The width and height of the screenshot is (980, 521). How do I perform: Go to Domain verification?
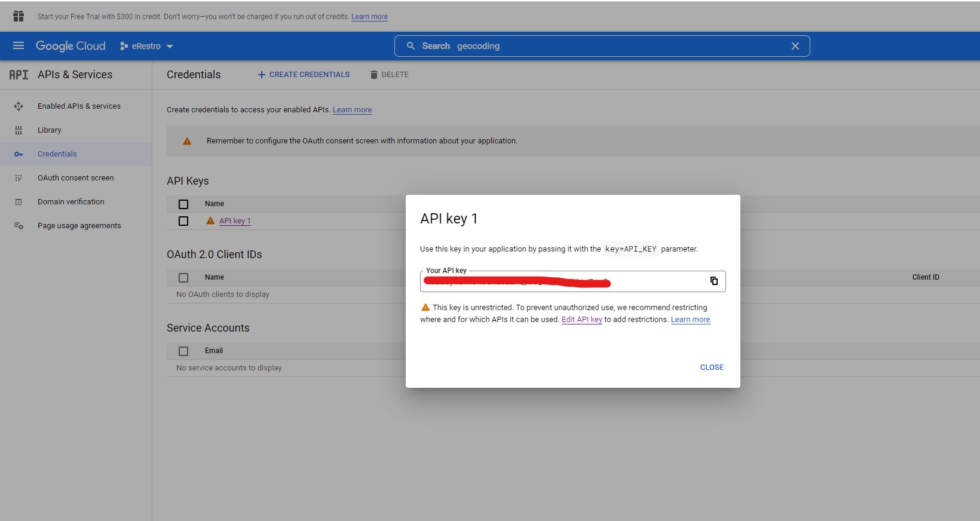coord(71,202)
